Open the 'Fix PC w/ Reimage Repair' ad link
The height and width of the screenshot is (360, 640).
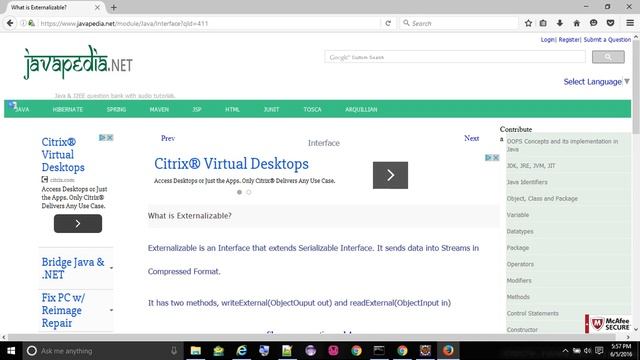63,310
